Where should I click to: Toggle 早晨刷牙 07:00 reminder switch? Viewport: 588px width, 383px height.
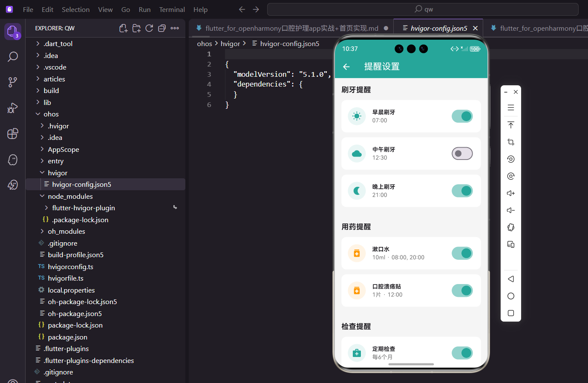[462, 116]
